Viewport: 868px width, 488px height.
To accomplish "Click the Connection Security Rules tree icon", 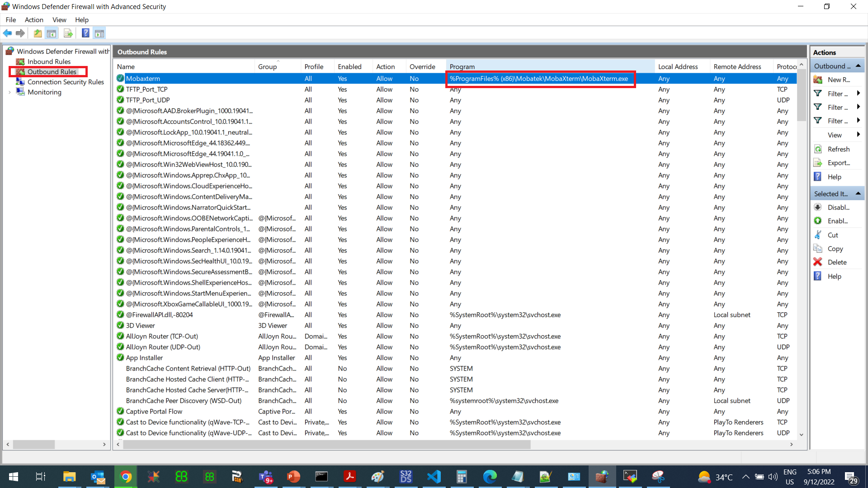I will click(20, 82).
